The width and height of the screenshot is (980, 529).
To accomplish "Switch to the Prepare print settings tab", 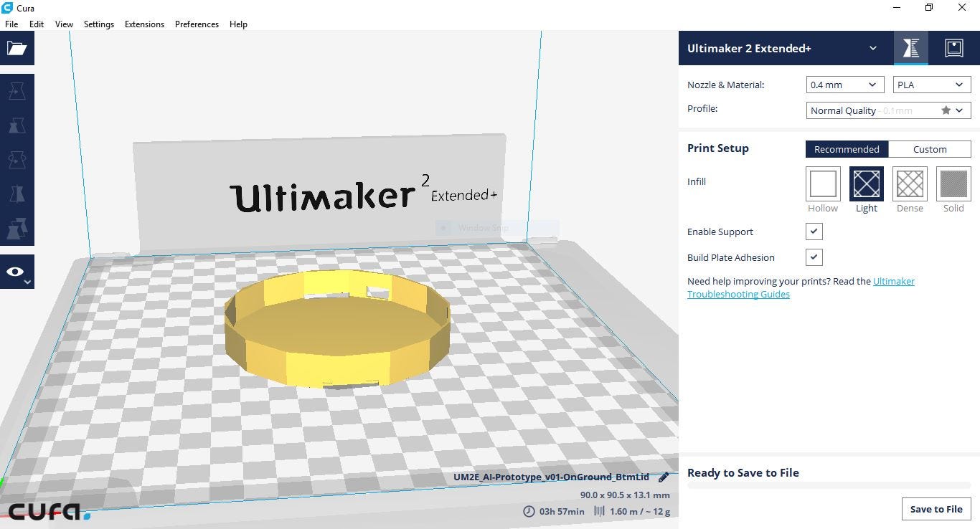I will pyautogui.click(x=911, y=48).
